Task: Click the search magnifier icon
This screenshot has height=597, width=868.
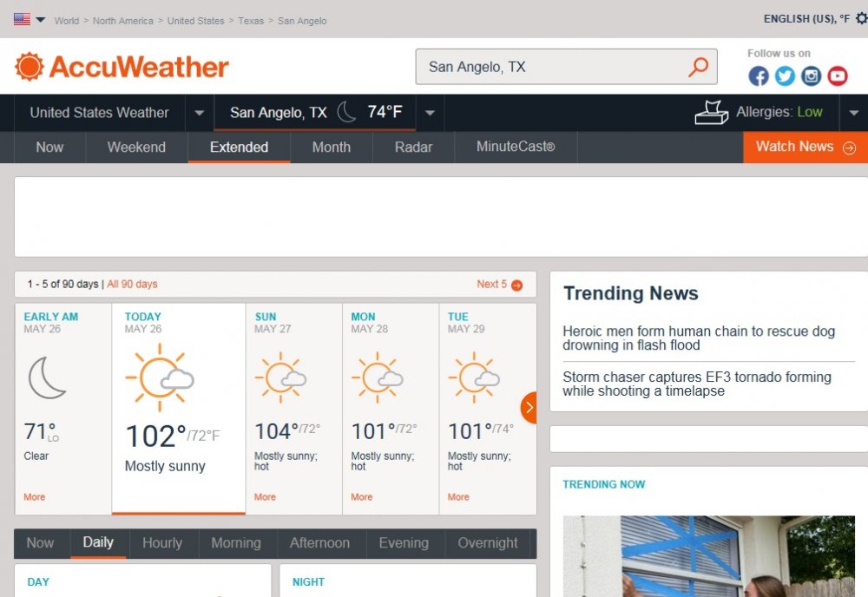Action: click(698, 67)
